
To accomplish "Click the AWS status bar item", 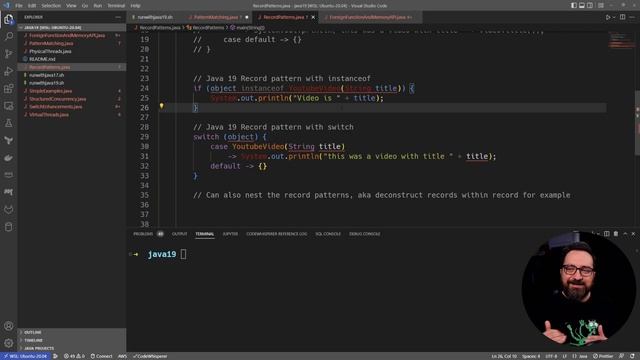I will point(122,356).
